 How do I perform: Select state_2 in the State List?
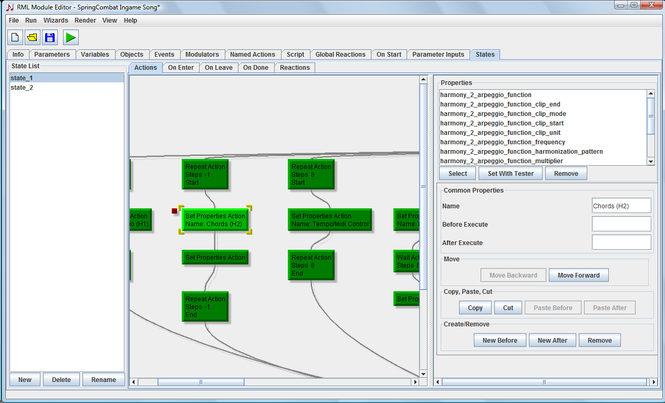pos(22,88)
